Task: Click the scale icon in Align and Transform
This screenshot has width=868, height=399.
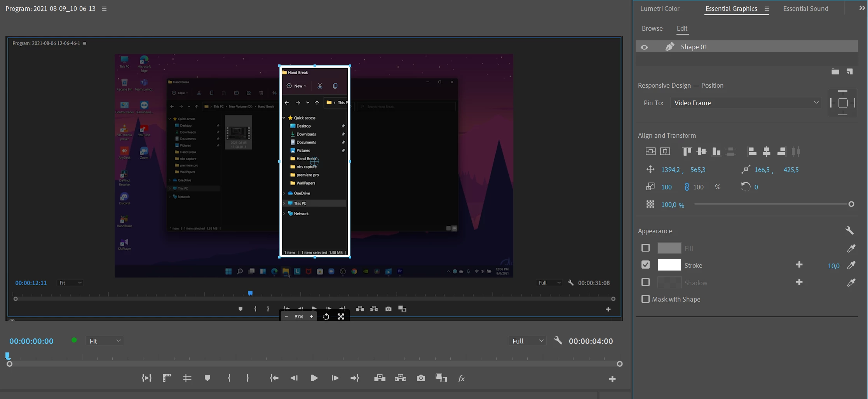Action: pyautogui.click(x=650, y=187)
